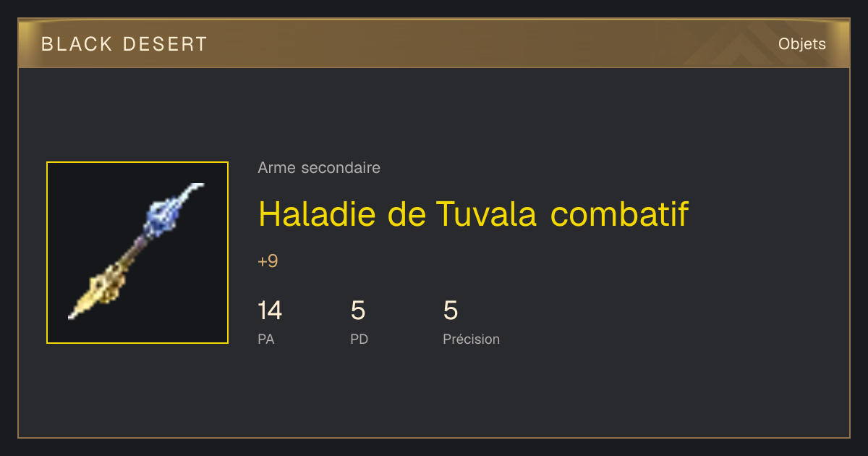Click the Précision value of 5
Screen dimensions: 868x456
tap(451, 311)
